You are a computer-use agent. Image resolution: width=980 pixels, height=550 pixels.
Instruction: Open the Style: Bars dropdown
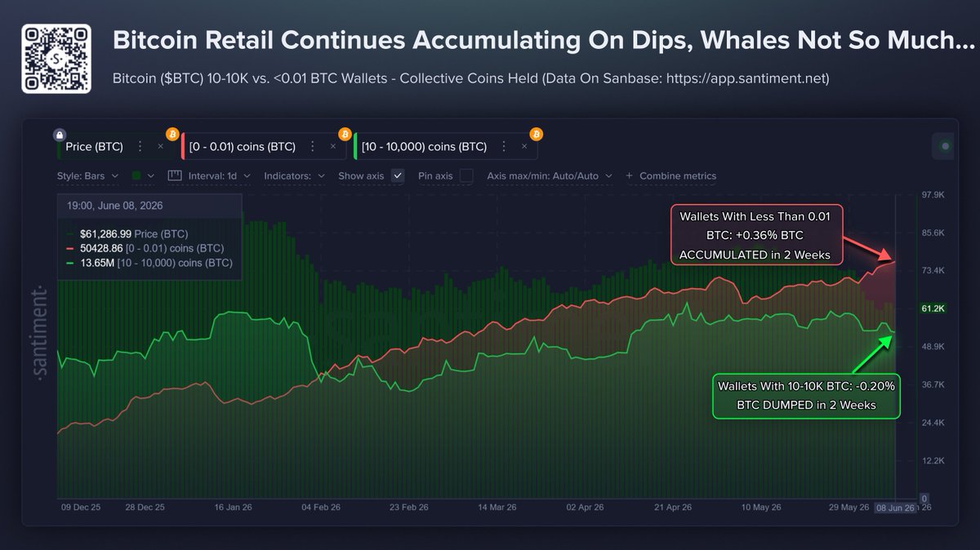(87, 175)
